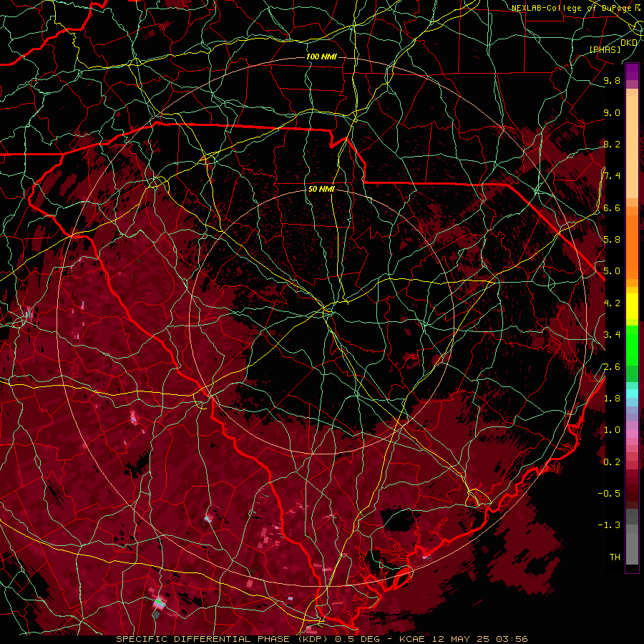
Task: Click the 1.8 scale label
Action: 612,399
